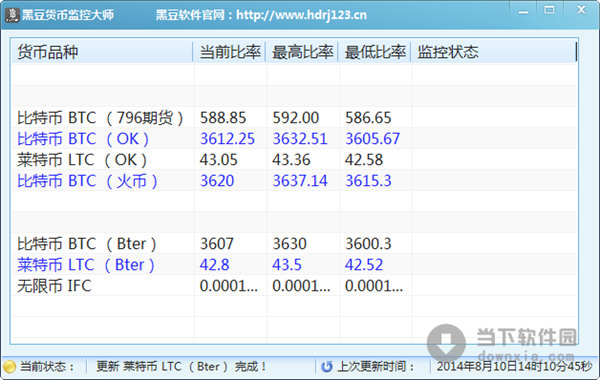Click current rate value 3620
This screenshot has height=380, width=600.
tap(217, 181)
